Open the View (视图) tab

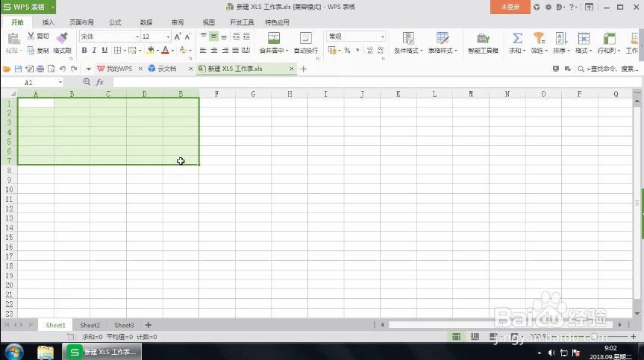click(209, 22)
